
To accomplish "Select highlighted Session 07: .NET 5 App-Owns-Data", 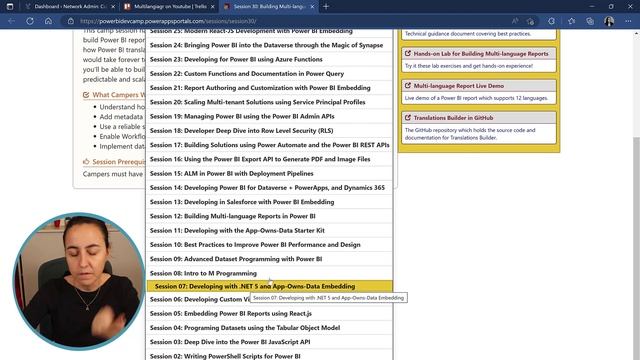I will click(269, 287).
